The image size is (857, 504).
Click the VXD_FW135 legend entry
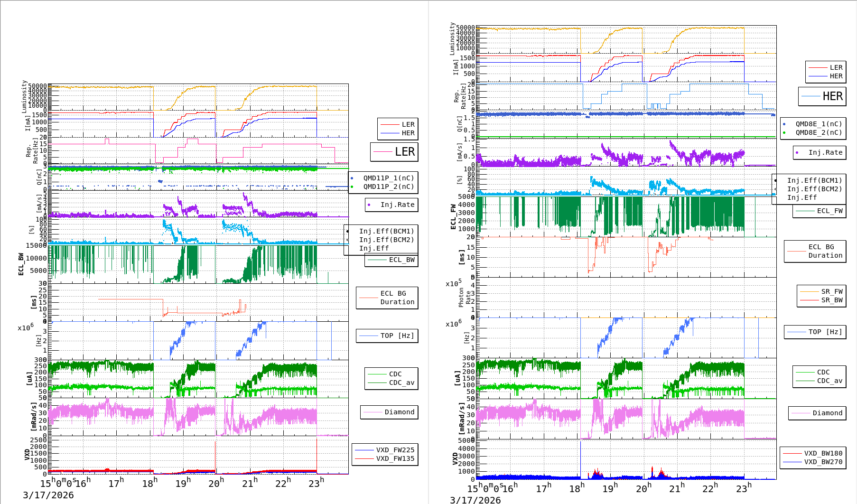[x=395, y=458]
